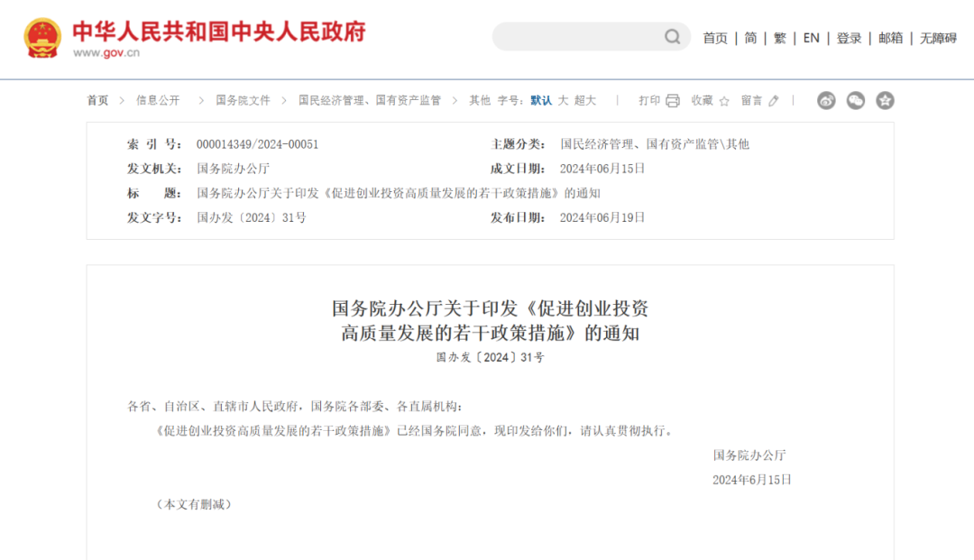Click the star icon next to 收藏
The image size is (974, 560).
(723, 101)
